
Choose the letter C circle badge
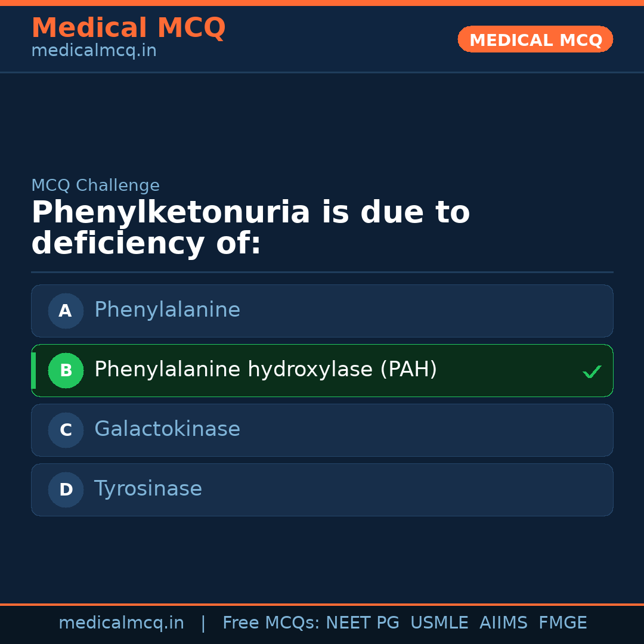click(66, 430)
